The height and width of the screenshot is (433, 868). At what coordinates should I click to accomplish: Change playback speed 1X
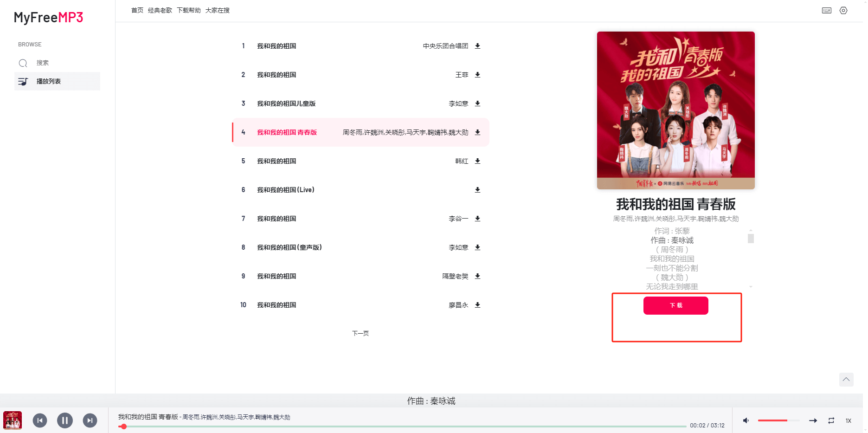pyautogui.click(x=849, y=420)
